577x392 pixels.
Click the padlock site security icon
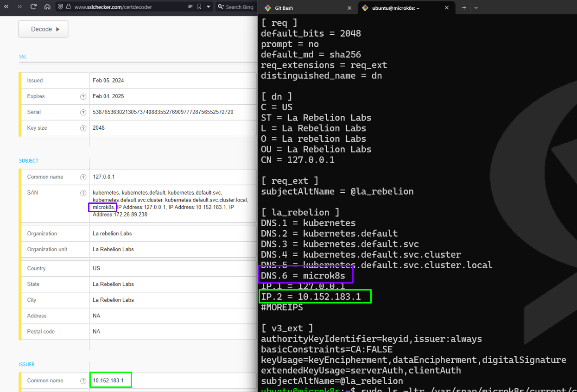coord(68,7)
